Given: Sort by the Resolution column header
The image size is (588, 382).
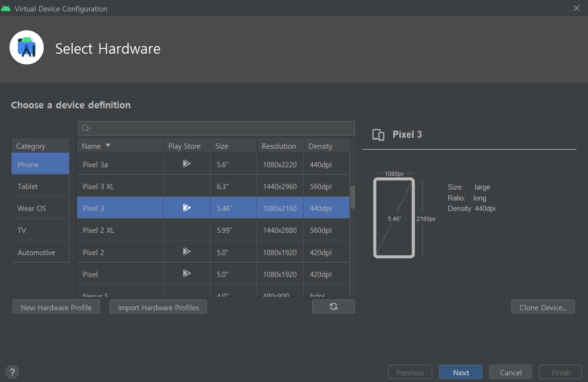Looking at the screenshot, I should click(x=280, y=146).
